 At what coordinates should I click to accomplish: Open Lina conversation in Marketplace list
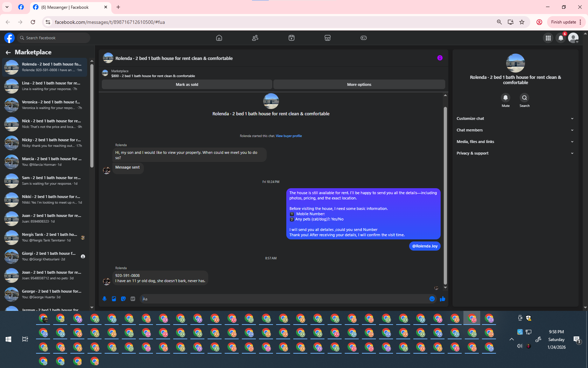coord(45,86)
